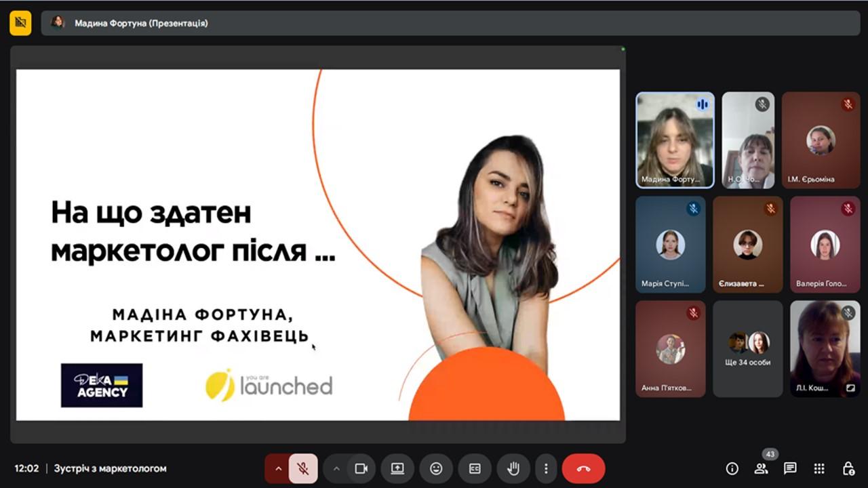Open the 'Ще 34 особи' tile
Image resolution: width=868 pixels, height=488 pixels.
(748, 349)
